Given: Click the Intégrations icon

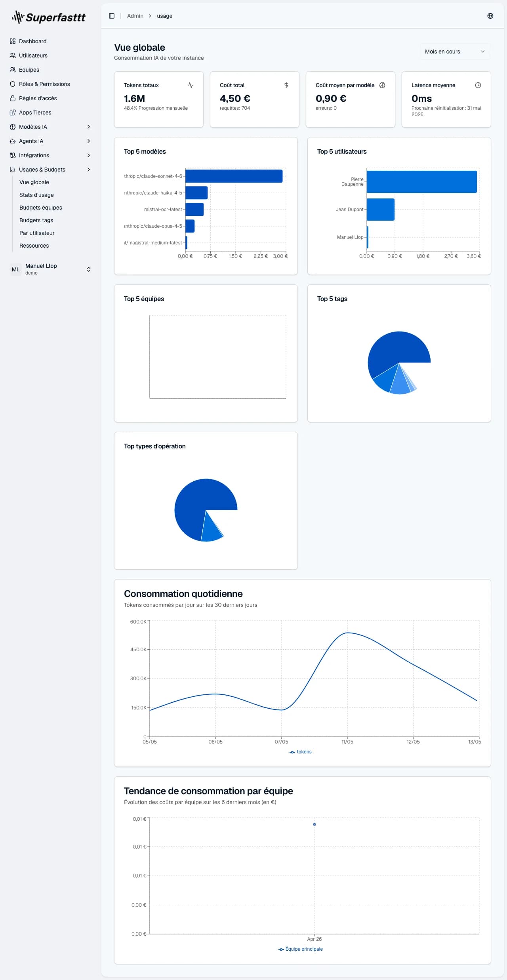Looking at the screenshot, I should point(13,155).
